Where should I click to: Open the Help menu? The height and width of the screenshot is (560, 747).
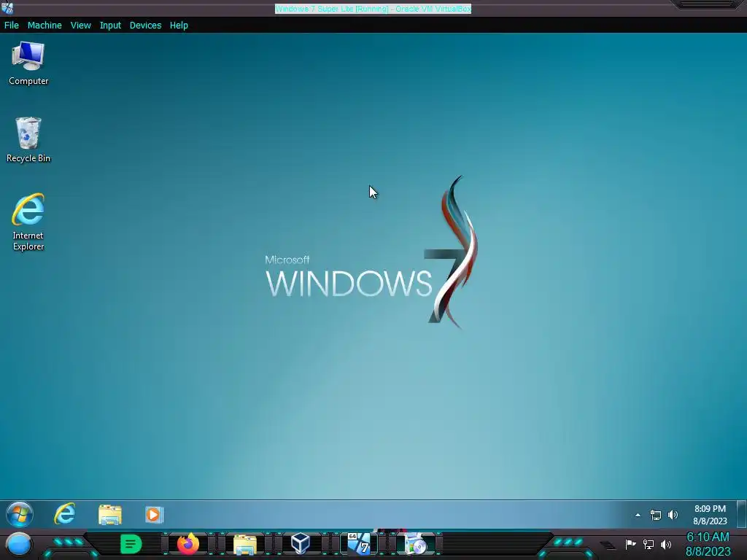tap(179, 26)
